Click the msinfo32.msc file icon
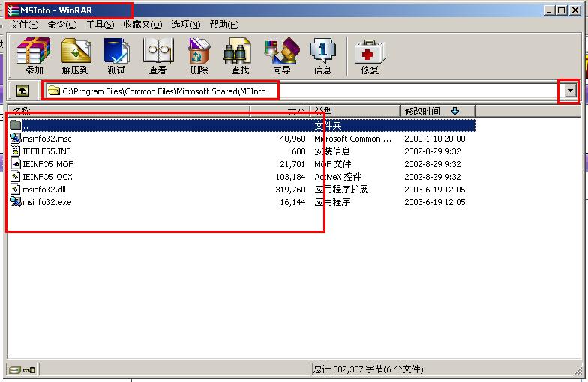 (x=15, y=138)
